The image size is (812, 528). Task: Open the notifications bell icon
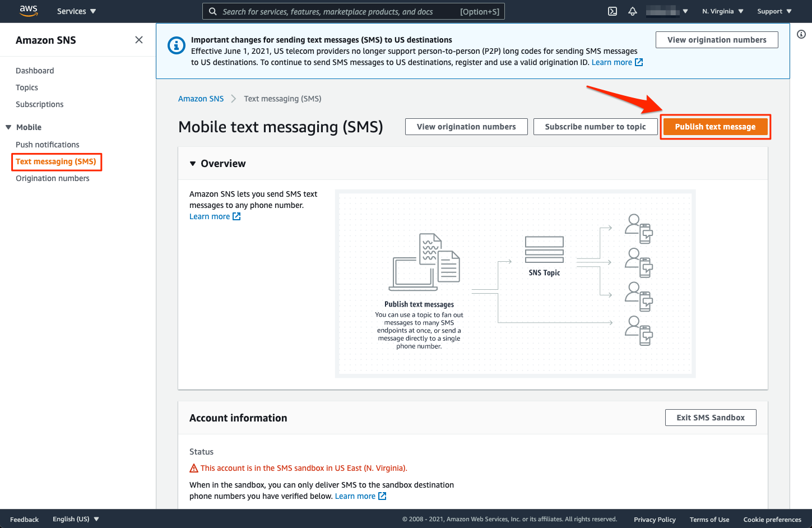tap(633, 11)
